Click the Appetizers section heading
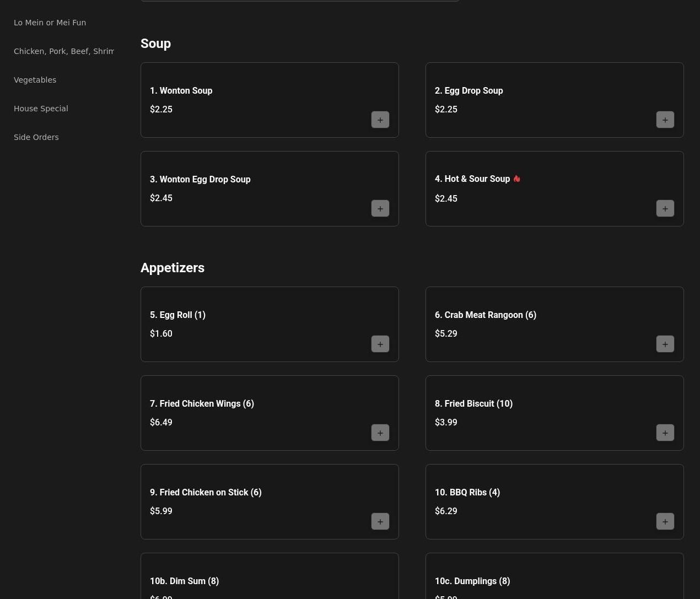 point(173,268)
